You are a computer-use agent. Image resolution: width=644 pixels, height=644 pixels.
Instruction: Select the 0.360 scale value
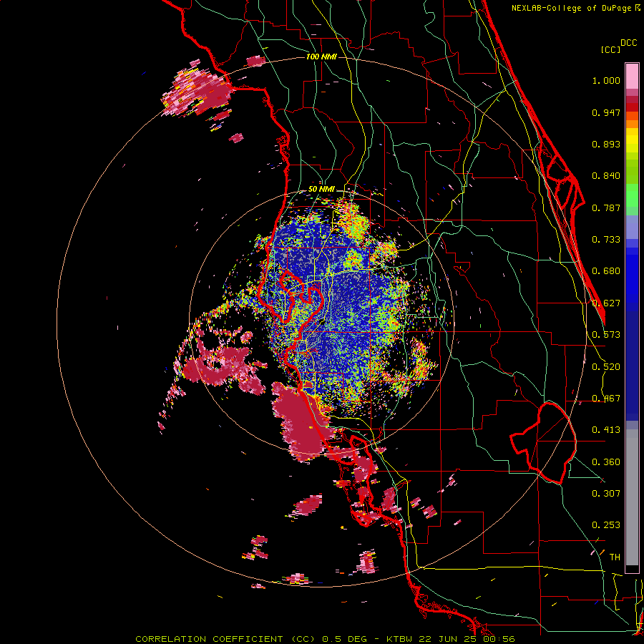click(x=606, y=462)
